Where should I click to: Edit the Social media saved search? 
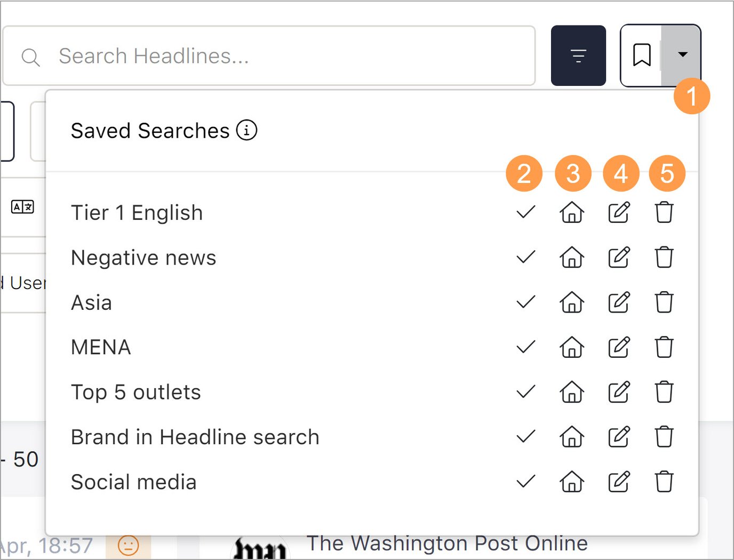[x=619, y=482]
